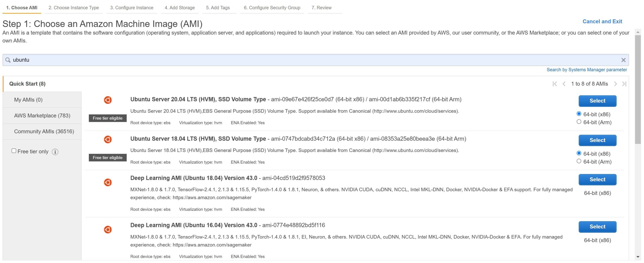Click into the ubuntu AMI search field

[x=302, y=60]
